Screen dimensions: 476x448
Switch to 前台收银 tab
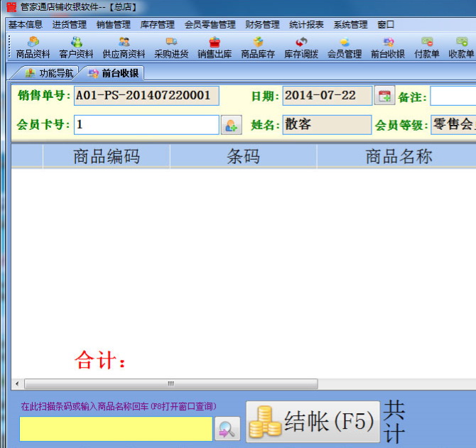pyautogui.click(x=114, y=73)
